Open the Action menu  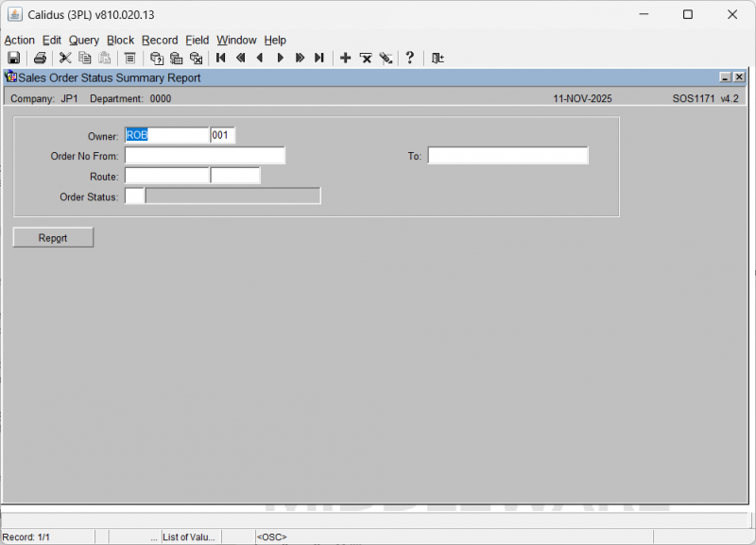pos(19,40)
